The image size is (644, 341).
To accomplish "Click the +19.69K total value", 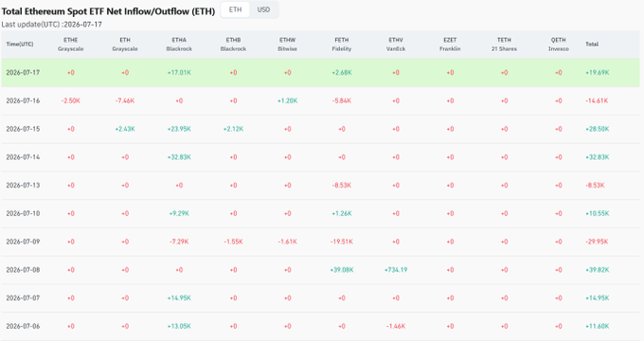I will (598, 73).
